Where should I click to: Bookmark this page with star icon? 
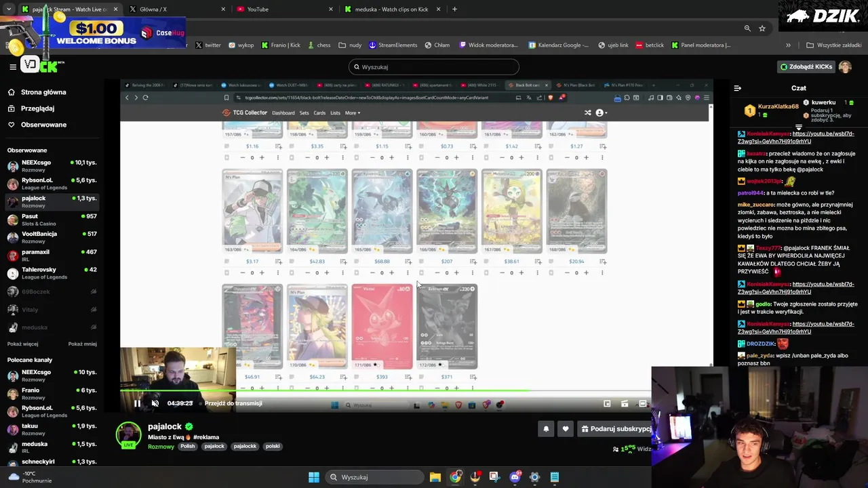(762, 28)
